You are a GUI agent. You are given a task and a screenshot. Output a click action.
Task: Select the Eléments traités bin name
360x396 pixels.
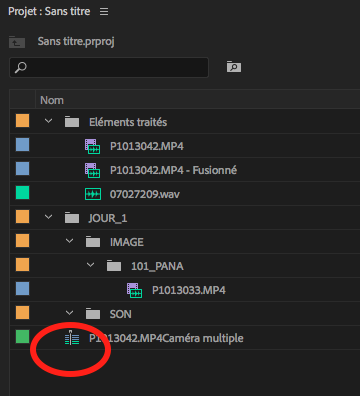point(128,122)
